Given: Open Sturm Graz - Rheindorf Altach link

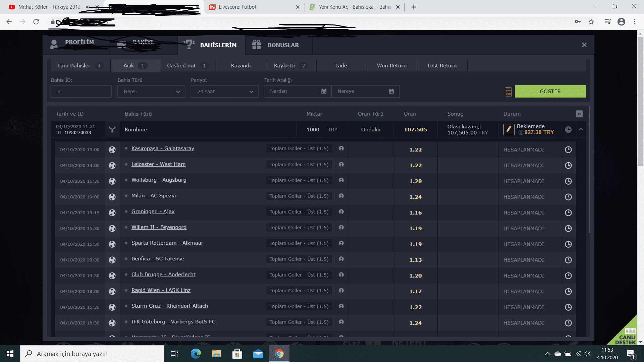Looking at the screenshot, I should tap(169, 306).
